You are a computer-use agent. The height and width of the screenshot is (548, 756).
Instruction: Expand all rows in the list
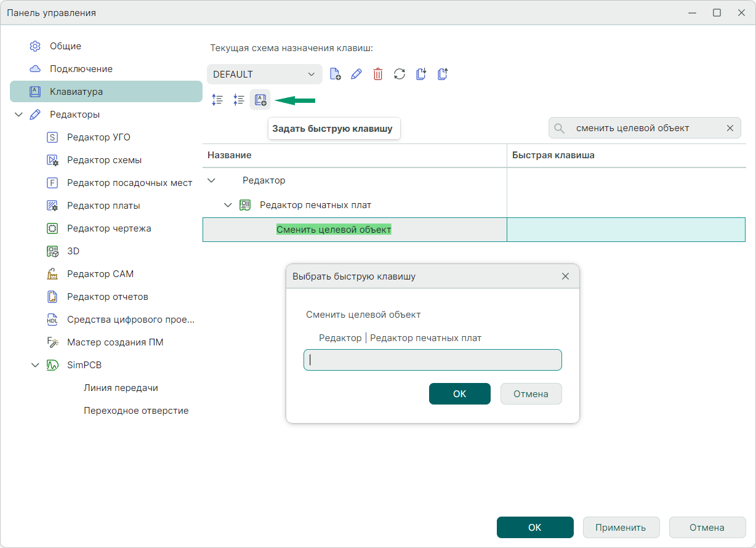pos(217,100)
